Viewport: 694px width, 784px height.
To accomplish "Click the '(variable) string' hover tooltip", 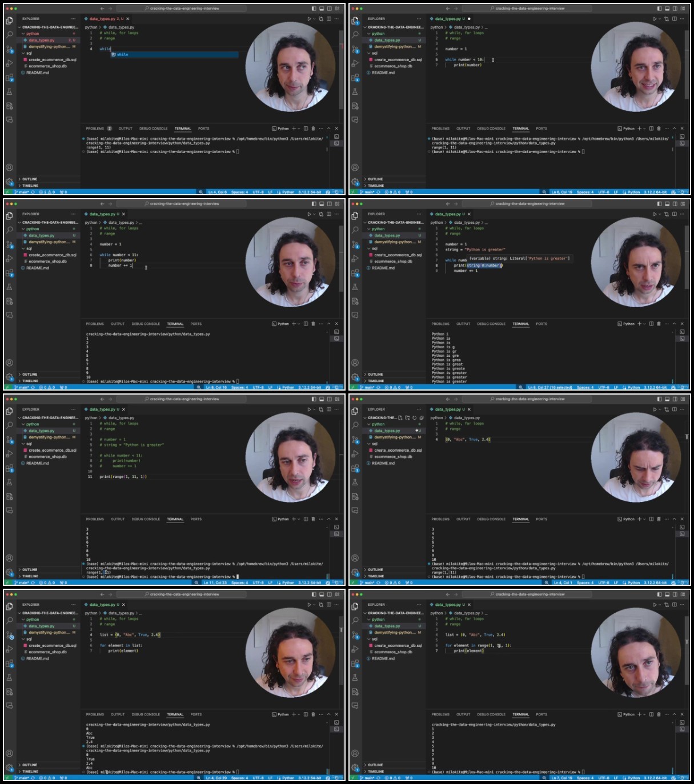I will (519, 258).
